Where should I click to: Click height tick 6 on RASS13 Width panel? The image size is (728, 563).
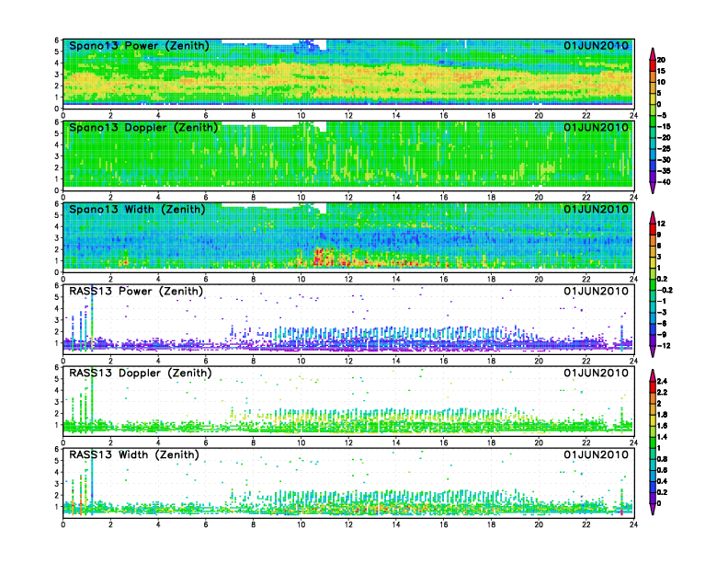[x=57, y=449]
